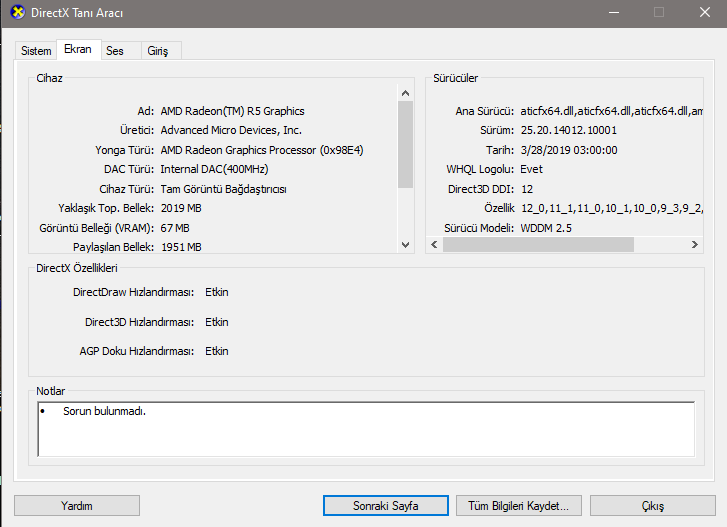This screenshot has width=727, height=527.
Task: Select the Ekran tab
Action: (x=78, y=49)
